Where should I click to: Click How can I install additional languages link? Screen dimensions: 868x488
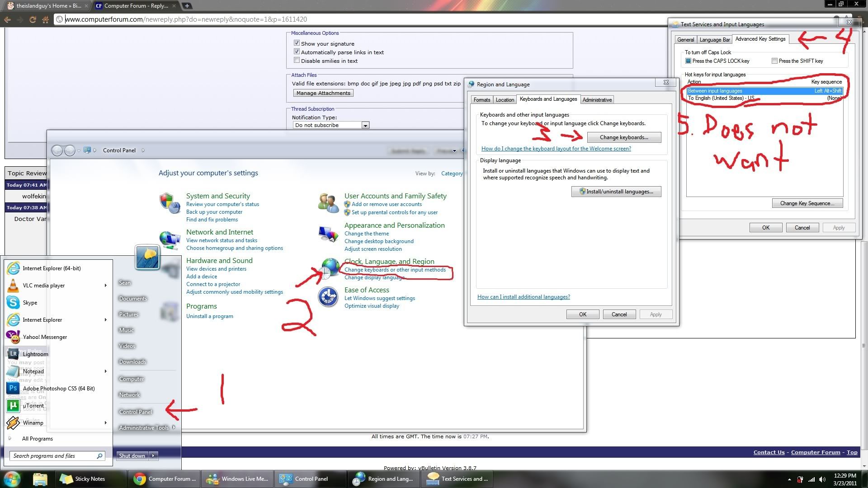[x=524, y=297]
